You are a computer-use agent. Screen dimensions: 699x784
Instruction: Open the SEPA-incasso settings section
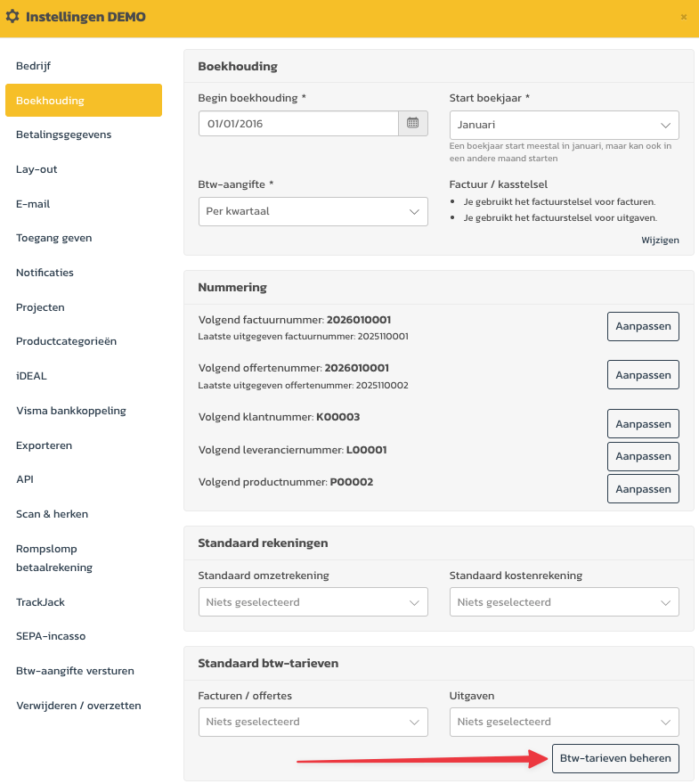tap(51, 636)
